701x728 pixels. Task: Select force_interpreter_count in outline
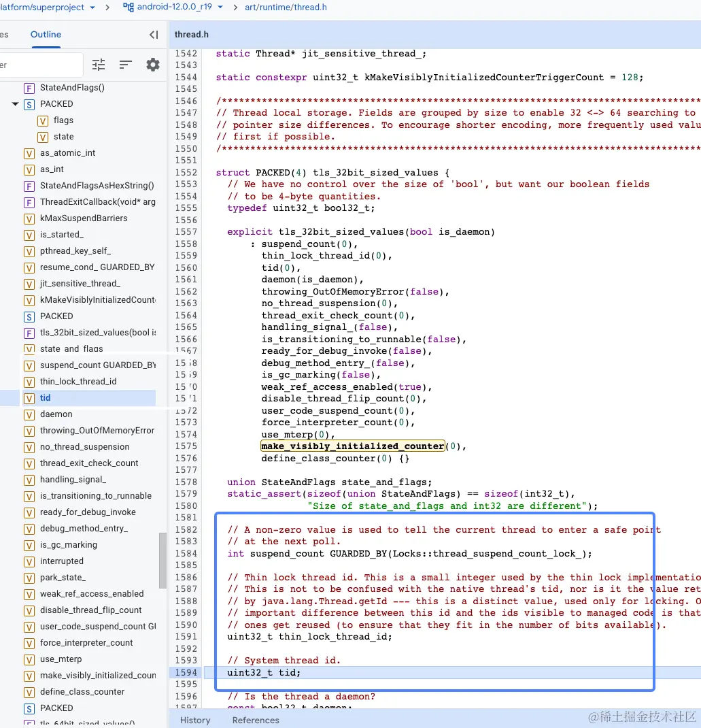point(86,642)
